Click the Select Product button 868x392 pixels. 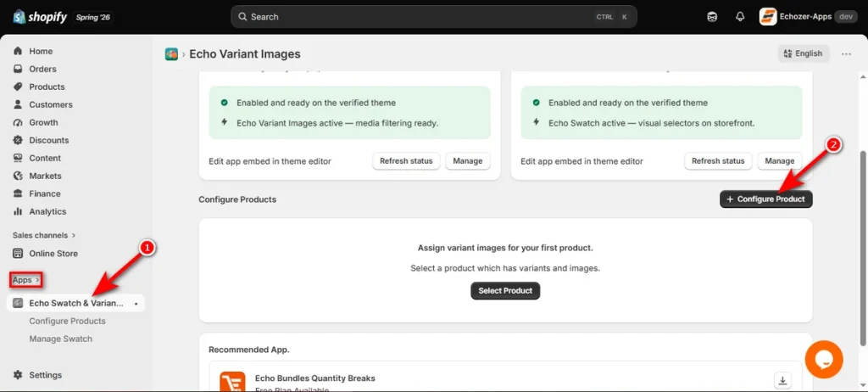505,290
